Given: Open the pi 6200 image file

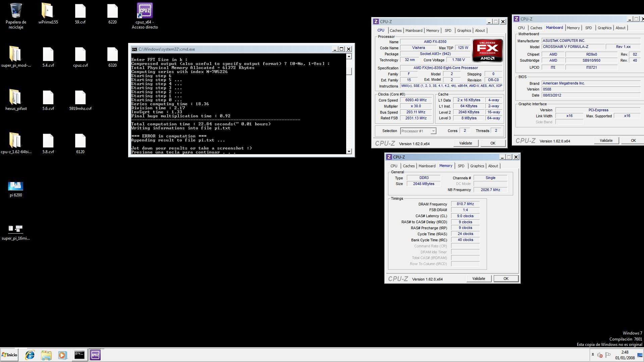Looking at the screenshot, I should coord(16,189).
